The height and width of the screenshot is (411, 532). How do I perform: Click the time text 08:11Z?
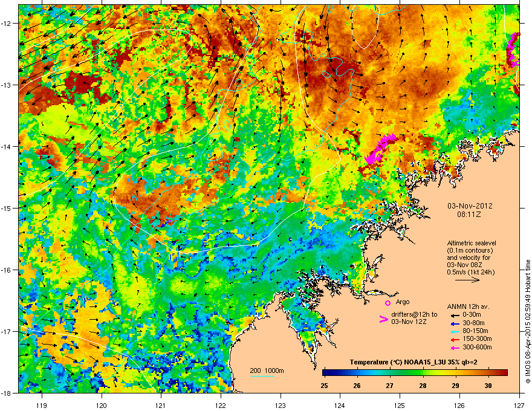click(469, 215)
